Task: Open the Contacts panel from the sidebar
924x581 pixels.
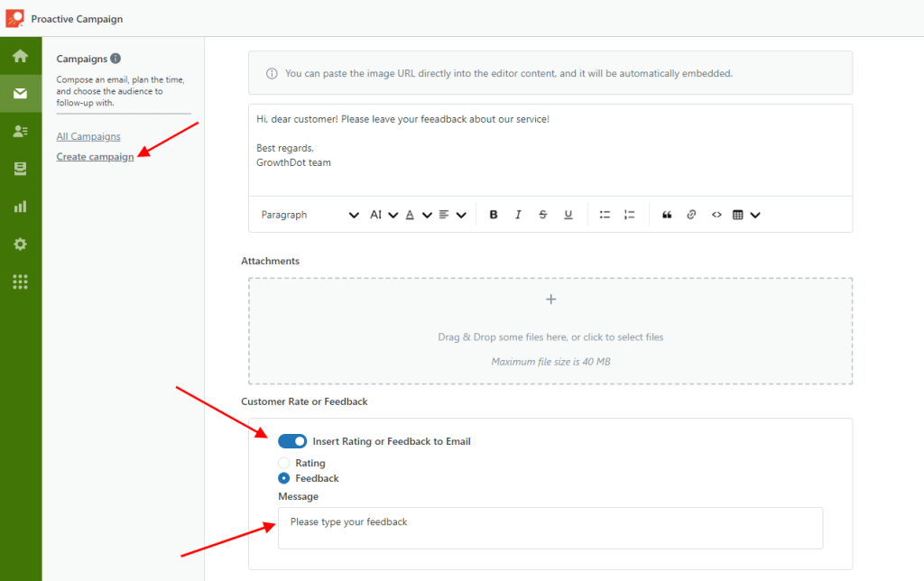Action: click(x=18, y=131)
